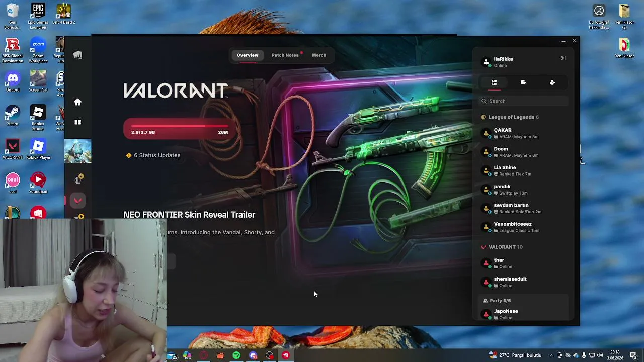The image size is (644, 362).
Task: Click the VALORANT download progress bar
Action: coord(180,129)
